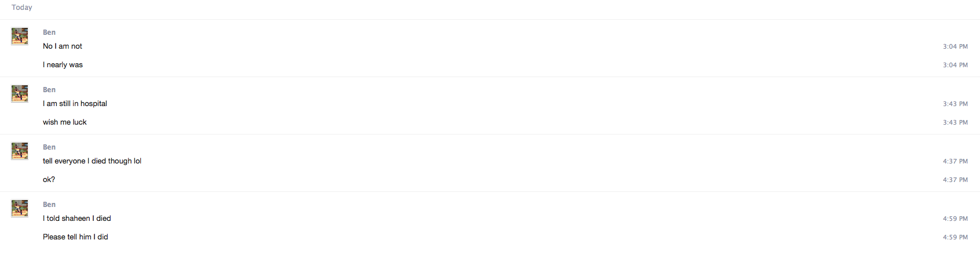The width and height of the screenshot is (980, 269).
Task: Select the message 'tell everyone I died though lol'
Action: pyautogui.click(x=92, y=161)
